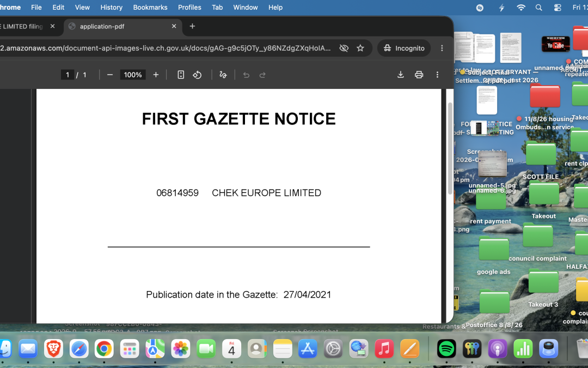The width and height of the screenshot is (588, 368).
Task: Open the PDF viewer more actions menu
Action: pos(437,75)
